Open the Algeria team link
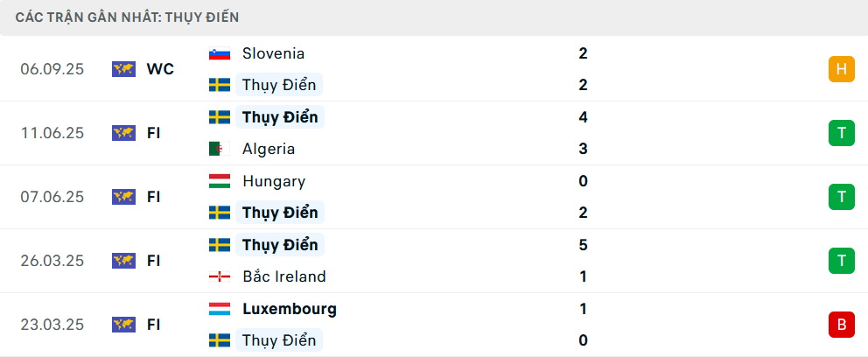Image resolution: width=868 pixels, height=357 pixels. pyautogui.click(x=269, y=149)
